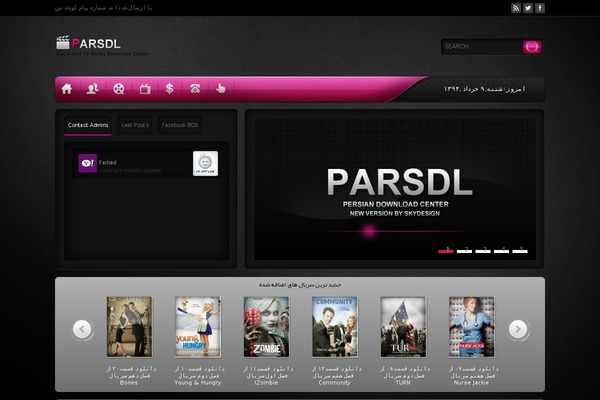The width and height of the screenshot is (600, 400).
Task: Open the iZombie poster thumbnail
Action: pos(266,327)
